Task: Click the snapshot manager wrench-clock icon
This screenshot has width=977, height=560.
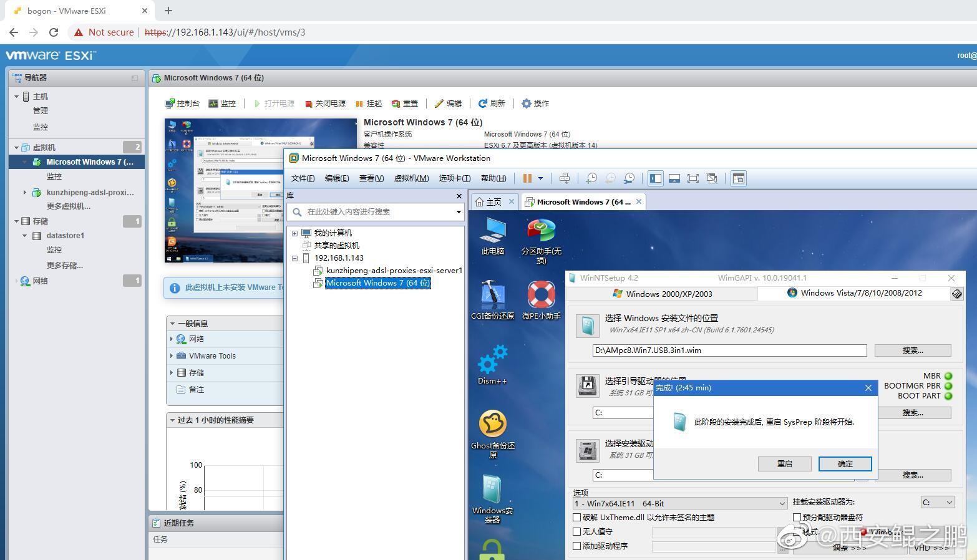Action: click(629, 178)
